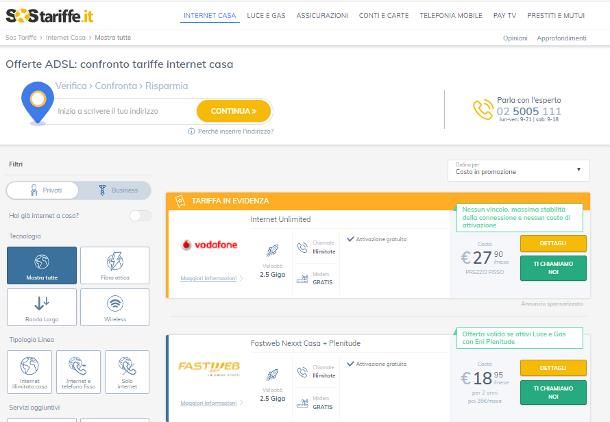Click Sos Tariffe breadcrumb link
The height and width of the screenshot is (422, 610).
(21, 38)
